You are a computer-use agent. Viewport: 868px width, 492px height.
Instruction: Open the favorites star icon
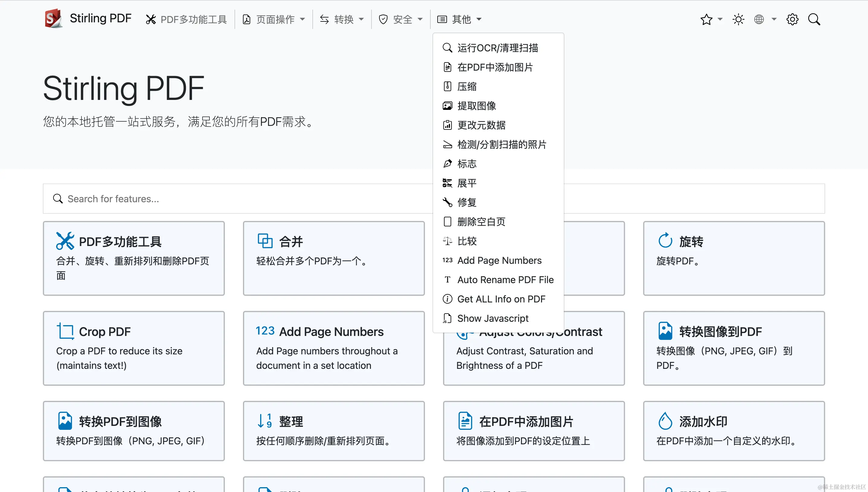(x=706, y=19)
